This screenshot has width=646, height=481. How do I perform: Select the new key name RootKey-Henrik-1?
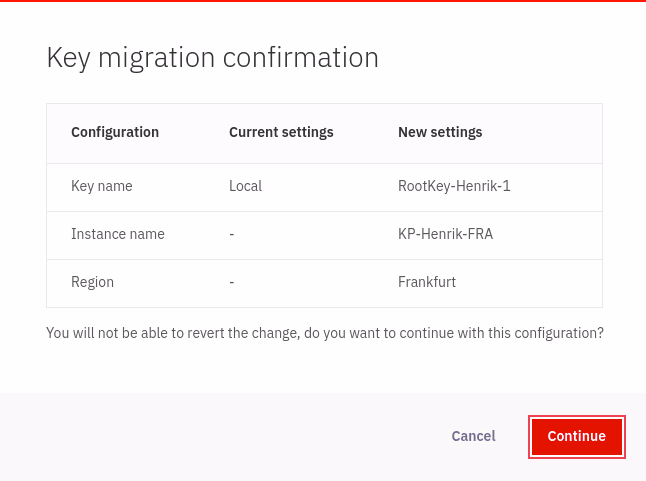click(x=454, y=186)
